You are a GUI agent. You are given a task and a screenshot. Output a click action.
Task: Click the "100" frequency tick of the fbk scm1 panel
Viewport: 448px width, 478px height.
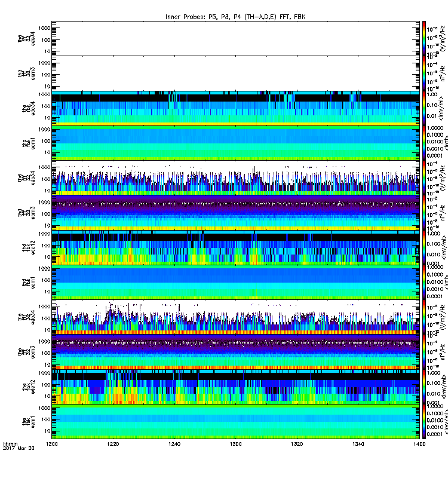[x=46, y=419]
